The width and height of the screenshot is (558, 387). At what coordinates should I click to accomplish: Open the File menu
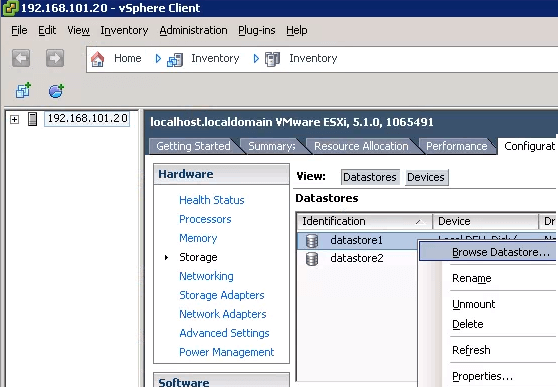(x=19, y=31)
